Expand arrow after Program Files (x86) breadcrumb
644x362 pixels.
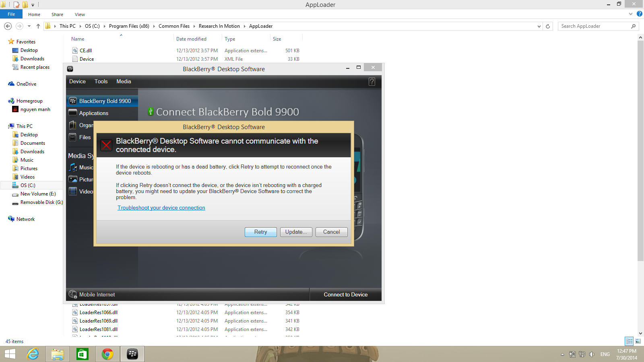154,26
